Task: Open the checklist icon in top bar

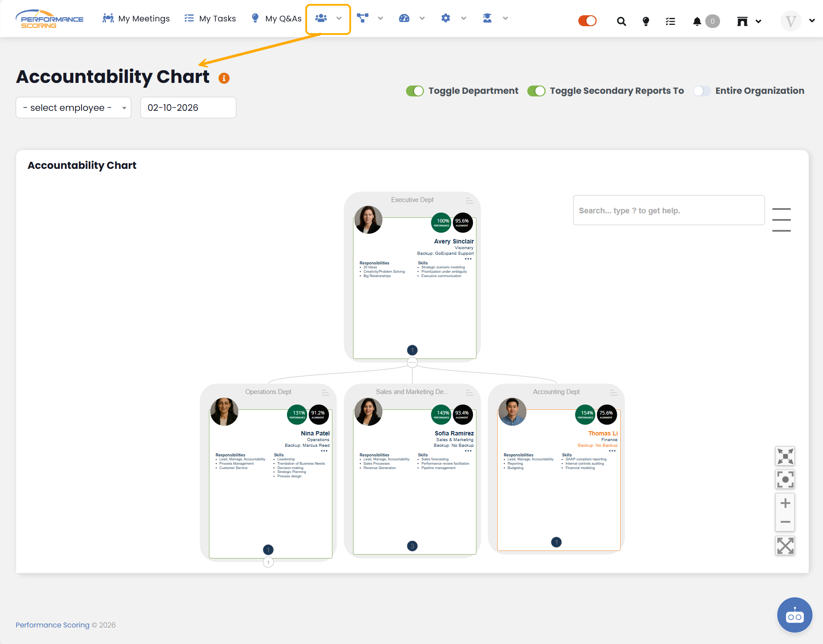Action: [670, 21]
